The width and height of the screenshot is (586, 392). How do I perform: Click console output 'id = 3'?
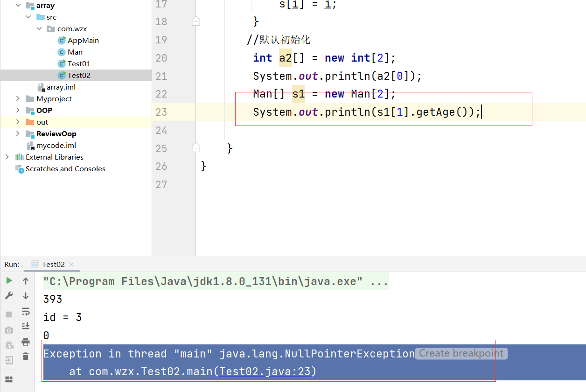[63, 317]
